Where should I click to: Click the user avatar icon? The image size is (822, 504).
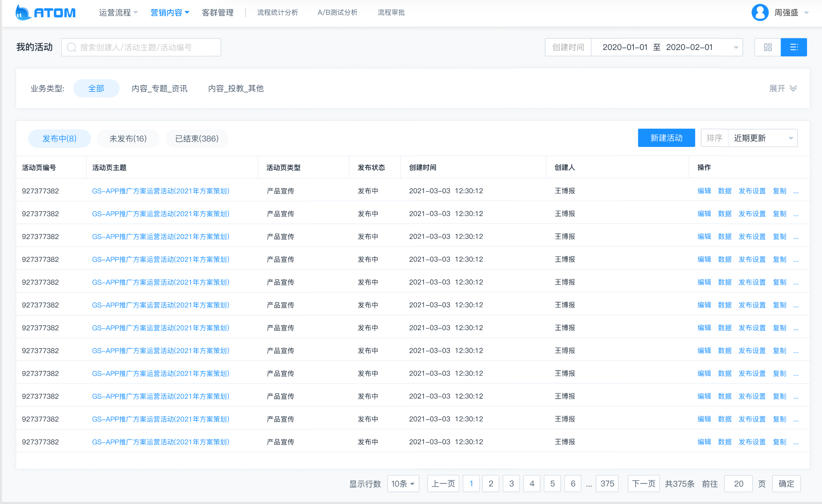[760, 12]
